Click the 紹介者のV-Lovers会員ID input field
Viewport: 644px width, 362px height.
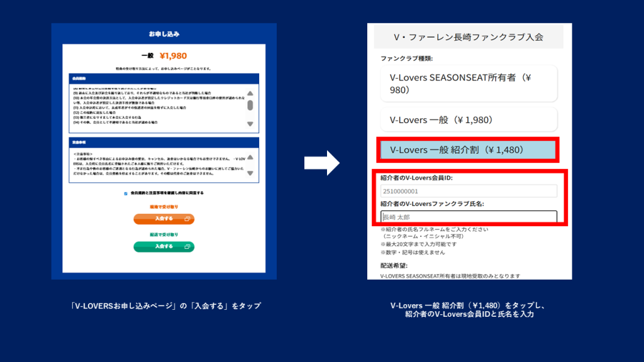click(469, 191)
